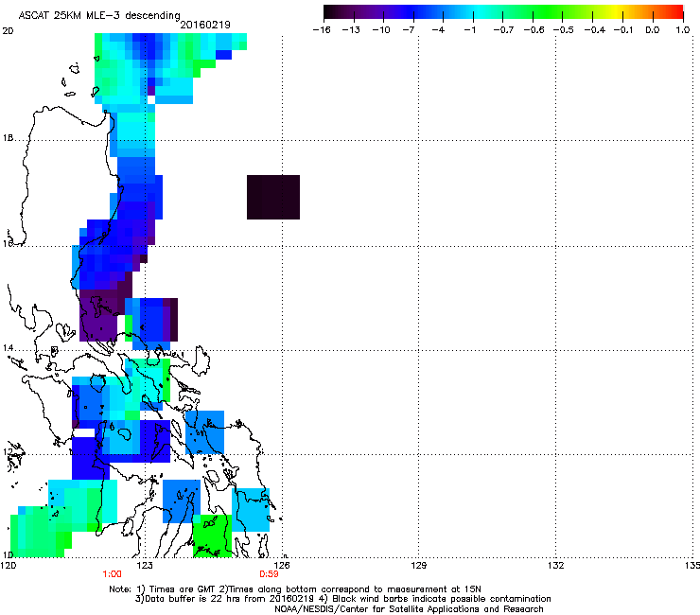Viewport: 700px width, 615px height.
Task: Click the longitude label 123 on the bottom axis
Action: point(145,566)
